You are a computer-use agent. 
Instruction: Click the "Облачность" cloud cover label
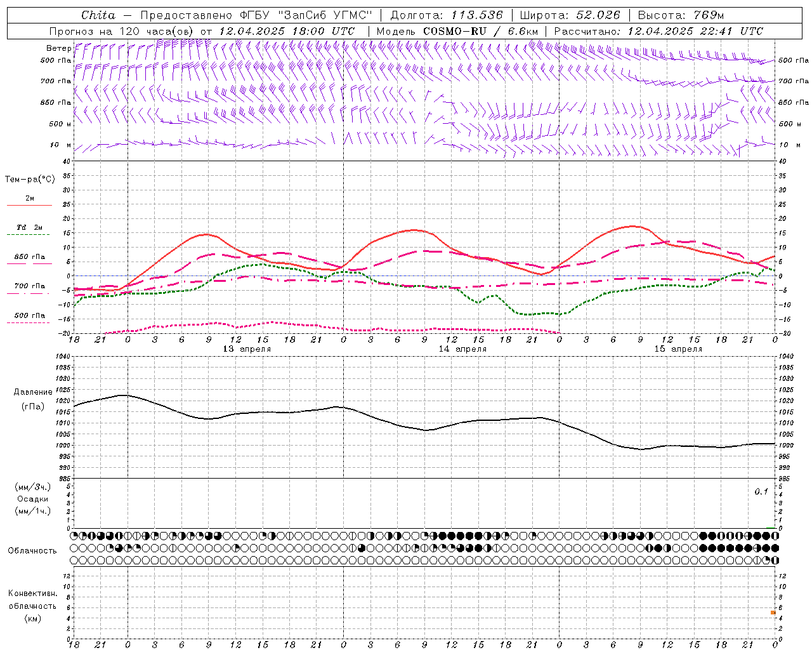(32, 550)
